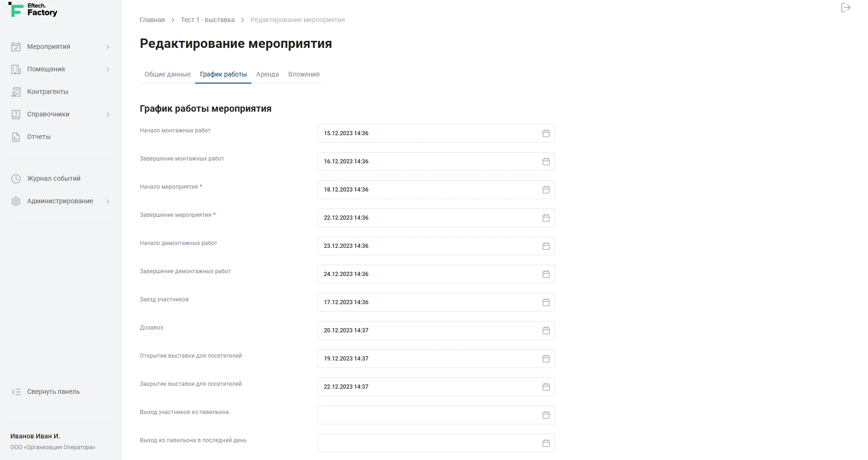Image resolution: width=868 pixels, height=460 pixels.
Task: Open calendar for Открытие выставки для посетителей
Action: pyautogui.click(x=546, y=359)
